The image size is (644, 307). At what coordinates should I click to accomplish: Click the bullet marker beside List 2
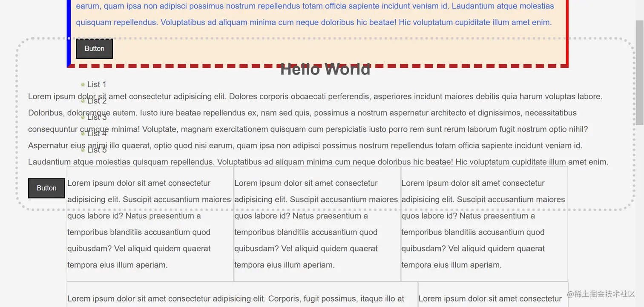[83, 101]
